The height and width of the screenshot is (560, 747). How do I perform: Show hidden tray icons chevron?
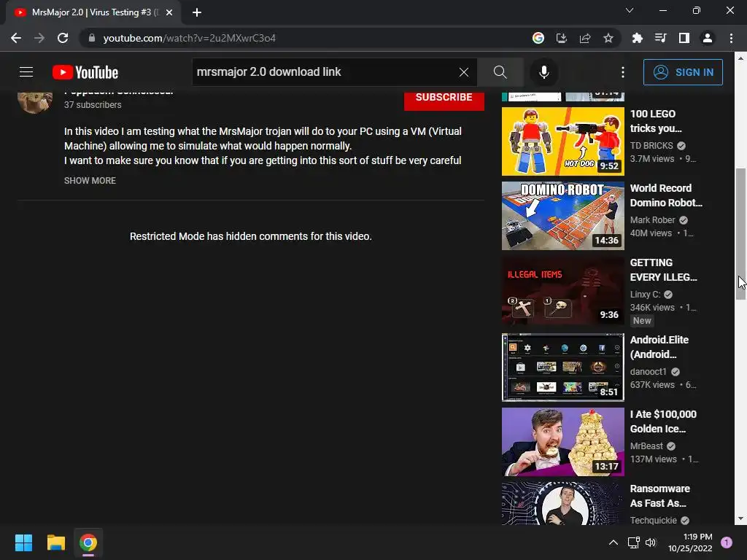pyautogui.click(x=614, y=542)
